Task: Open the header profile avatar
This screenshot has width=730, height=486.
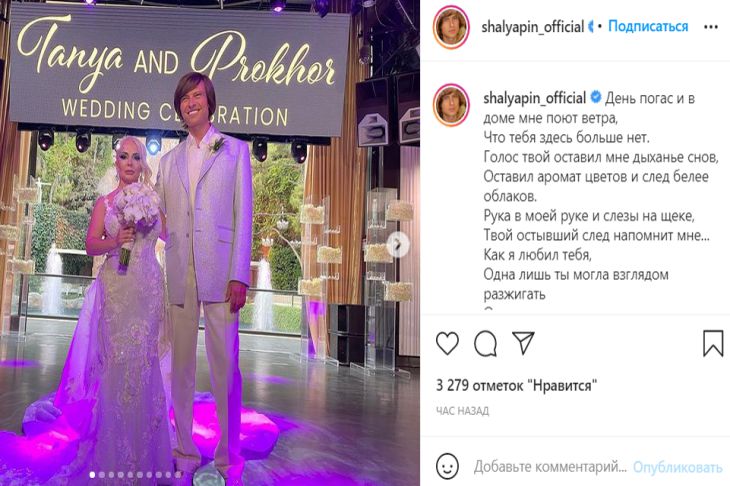Action: [451, 27]
